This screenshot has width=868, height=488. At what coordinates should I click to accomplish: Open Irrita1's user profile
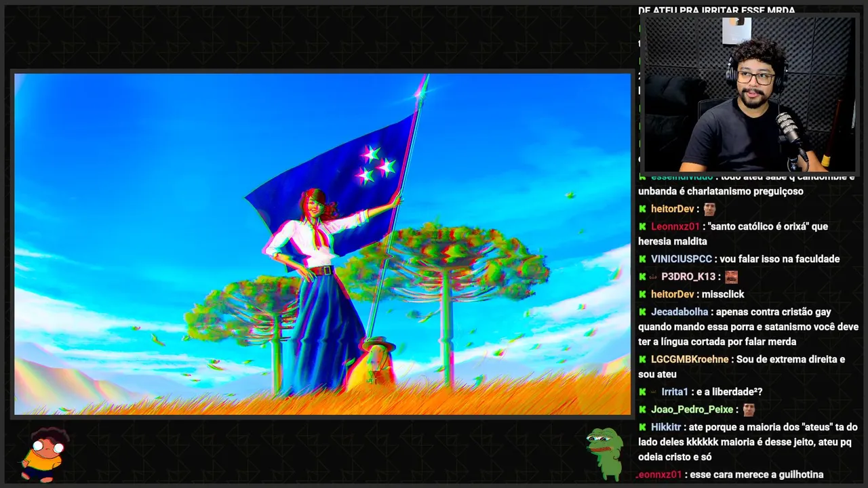click(675, 392)
